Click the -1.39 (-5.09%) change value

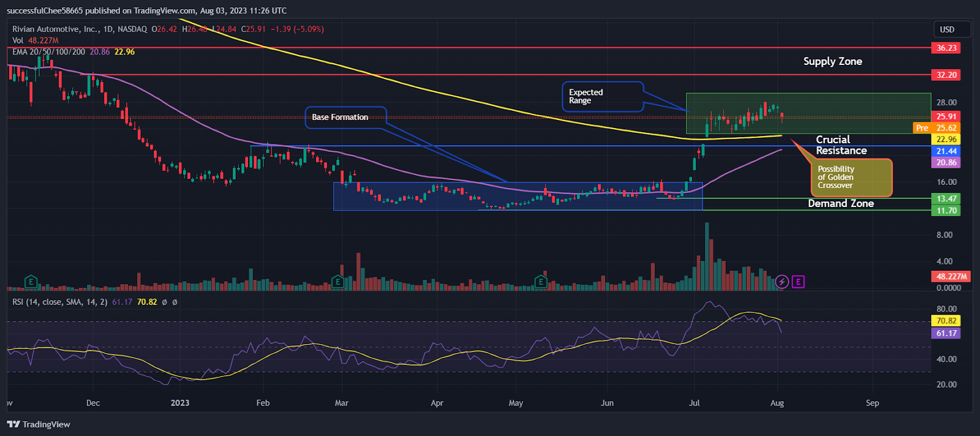click(x=297, y=29)
